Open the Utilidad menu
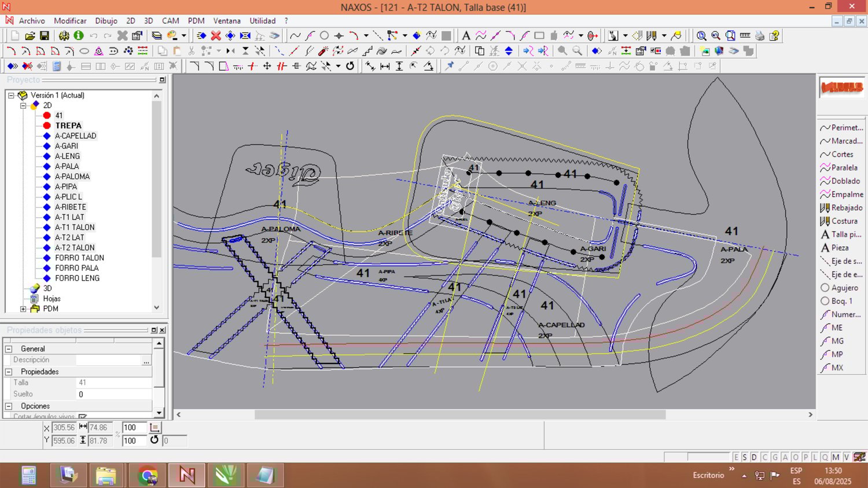Viewport: 868px width, 488px height. click(262, 21)
